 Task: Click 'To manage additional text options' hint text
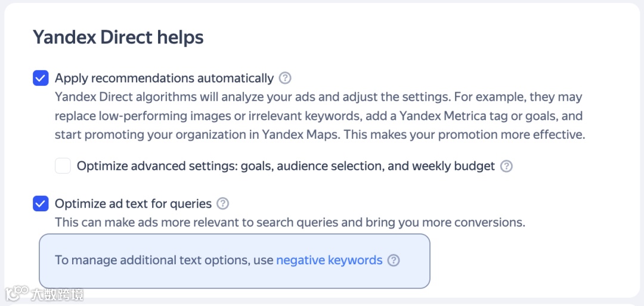tap(164, 260)
